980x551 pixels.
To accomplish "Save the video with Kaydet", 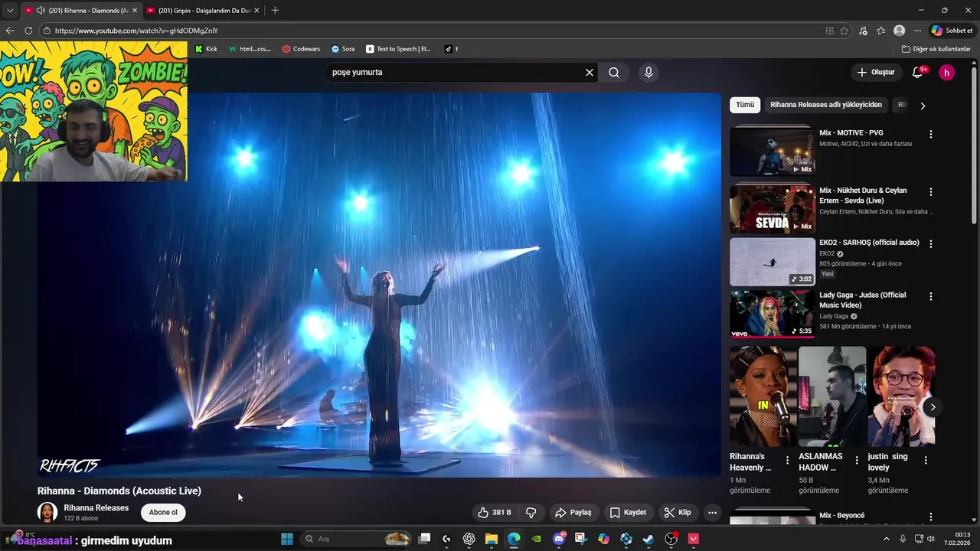I will [x=628, y=513].
